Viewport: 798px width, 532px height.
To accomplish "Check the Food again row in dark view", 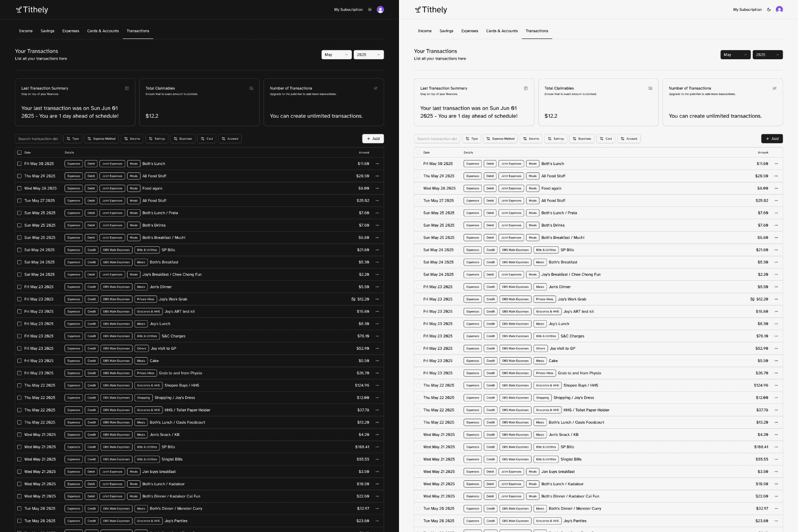I will tap(19, 188).
